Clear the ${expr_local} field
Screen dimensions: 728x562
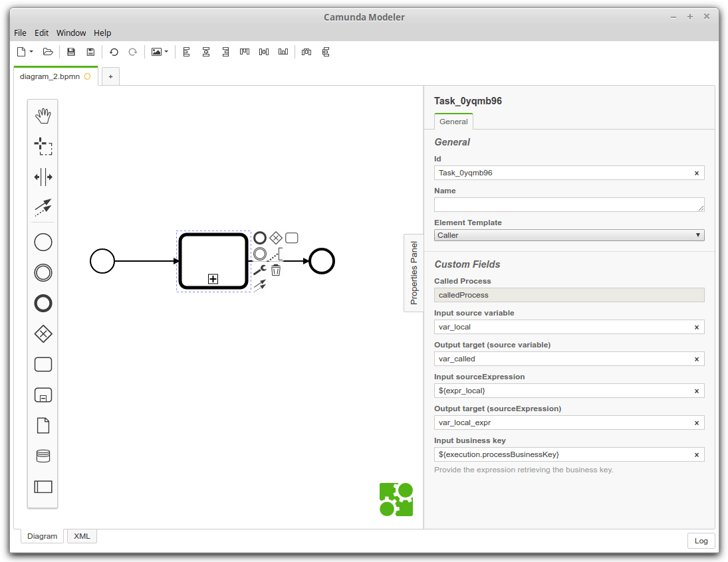click(697, 391)
